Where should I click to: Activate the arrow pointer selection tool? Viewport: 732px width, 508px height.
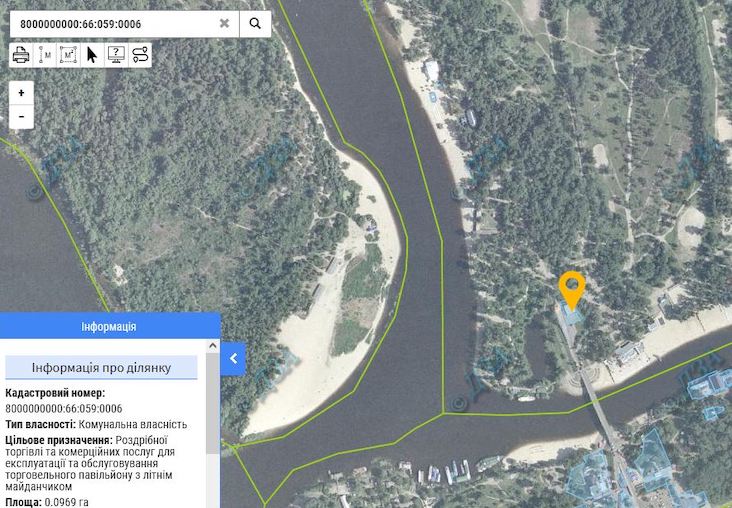92,54
